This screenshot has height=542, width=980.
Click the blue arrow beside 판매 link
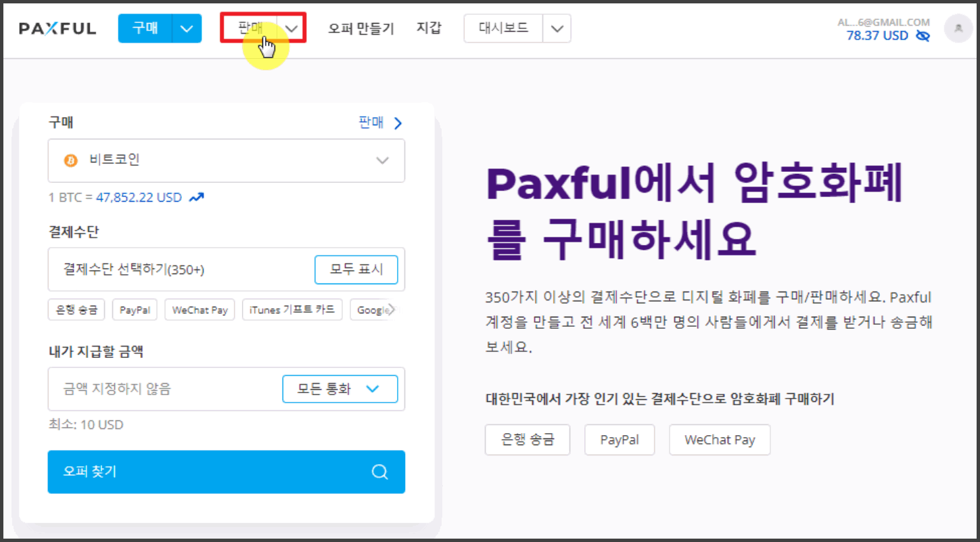coord(398,122)
